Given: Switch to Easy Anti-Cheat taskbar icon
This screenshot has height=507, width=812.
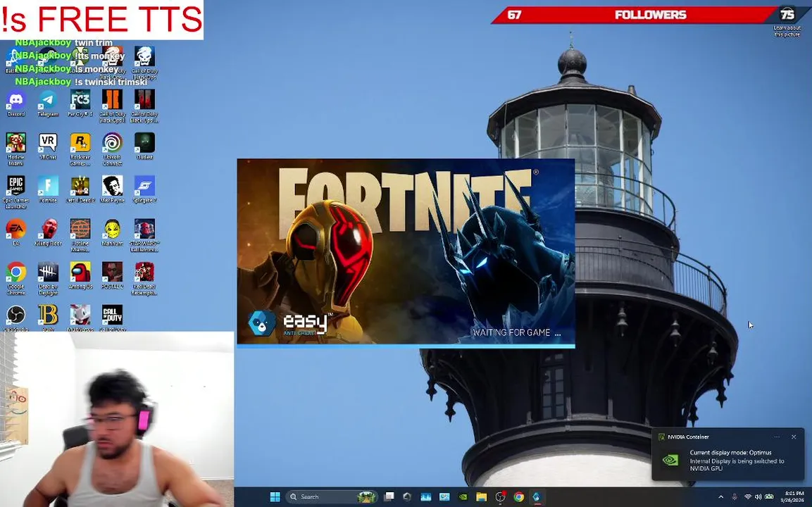Looking at the screenshot, I should pos(537,496).
